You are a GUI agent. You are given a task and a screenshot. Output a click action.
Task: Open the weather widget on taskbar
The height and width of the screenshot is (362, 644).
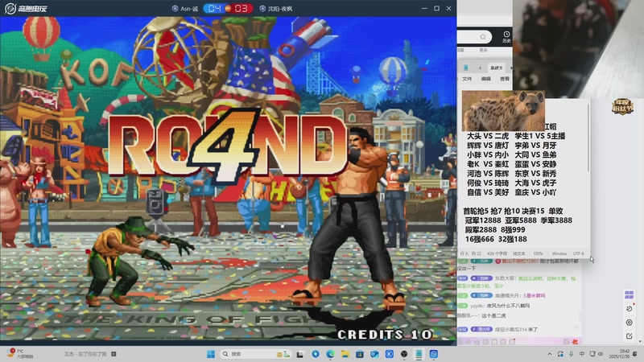tap(21, 354)
